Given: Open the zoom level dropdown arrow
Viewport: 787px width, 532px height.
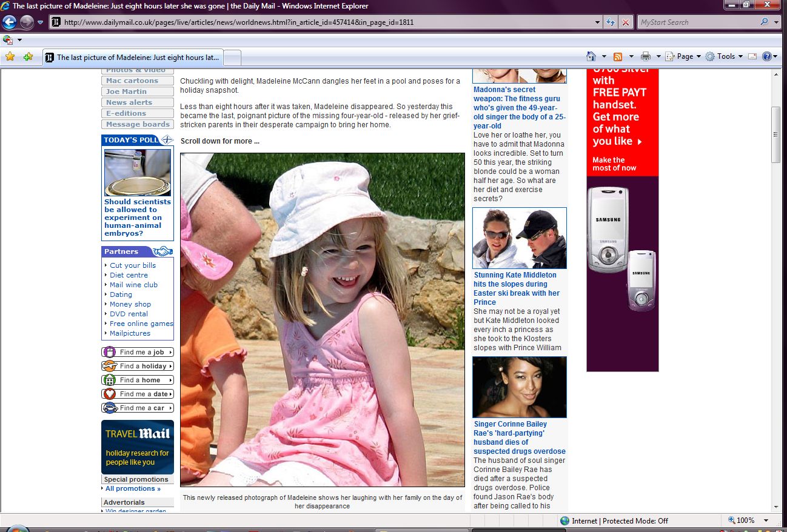Looking at the screenshot, I should (766, 520).
